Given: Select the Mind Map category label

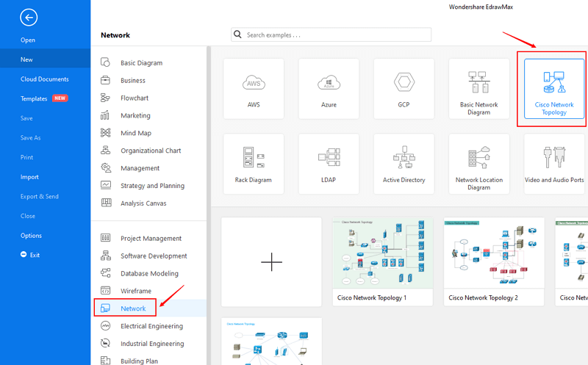Looking at the screenshot, I should point(136,133).
